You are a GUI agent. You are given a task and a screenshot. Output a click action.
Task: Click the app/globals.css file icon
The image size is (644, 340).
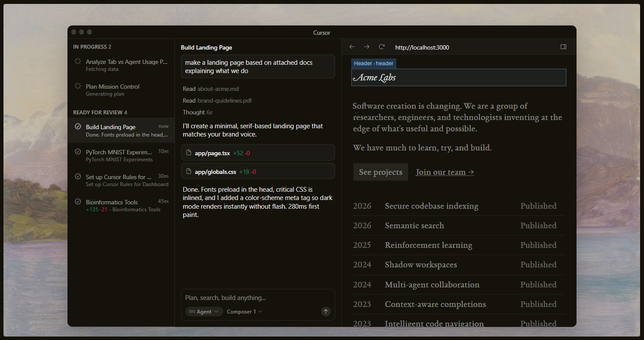tap(189, 171)
